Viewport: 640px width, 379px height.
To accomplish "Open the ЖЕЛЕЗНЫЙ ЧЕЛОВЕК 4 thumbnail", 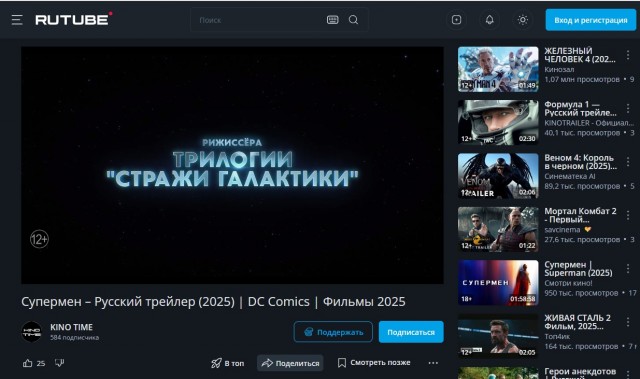I will [x=498, y=69].
